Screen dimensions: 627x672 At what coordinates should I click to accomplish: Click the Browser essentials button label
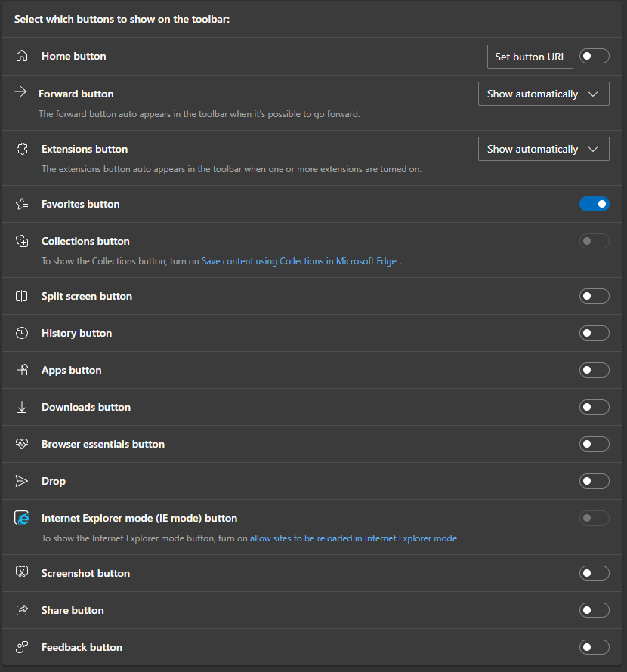pyautogui.click(x=103, y=444)
